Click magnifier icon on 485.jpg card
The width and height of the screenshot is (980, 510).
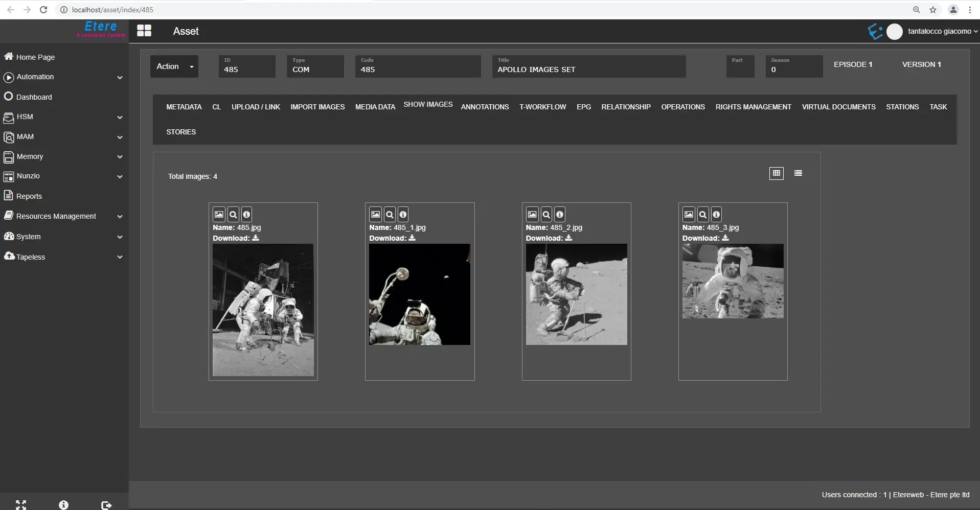(233, 215)
